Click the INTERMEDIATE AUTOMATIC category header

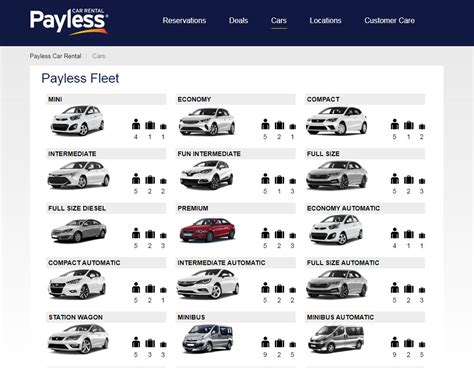[236, 263]
